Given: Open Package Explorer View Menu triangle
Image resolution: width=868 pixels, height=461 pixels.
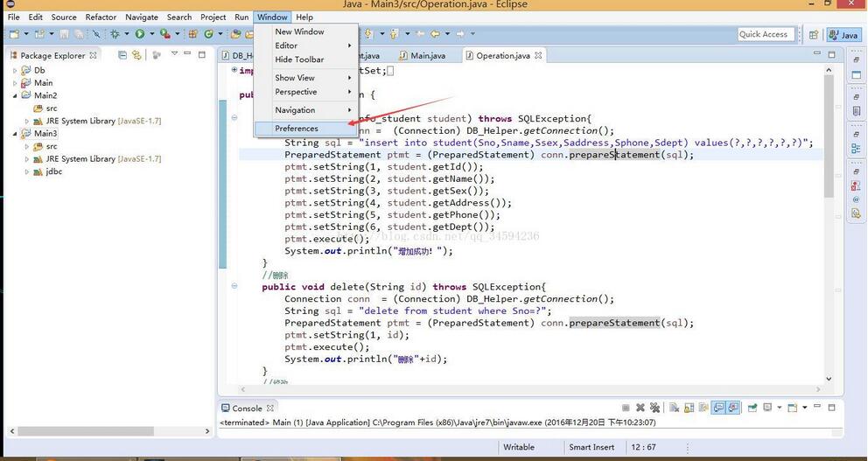Looking at the screenshot, I should (174, 53).
